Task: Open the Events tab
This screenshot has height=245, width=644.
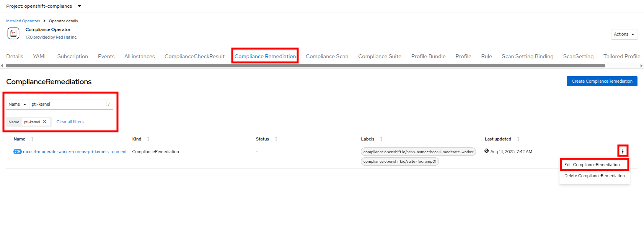Action: tap(106, 56)
